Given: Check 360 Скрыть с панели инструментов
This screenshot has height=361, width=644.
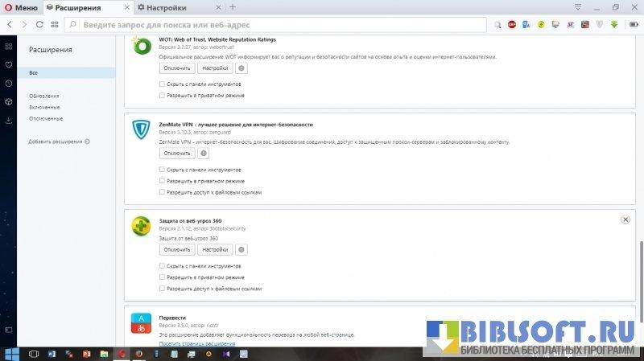Looking at the screenshot, I should coord(162,266).
